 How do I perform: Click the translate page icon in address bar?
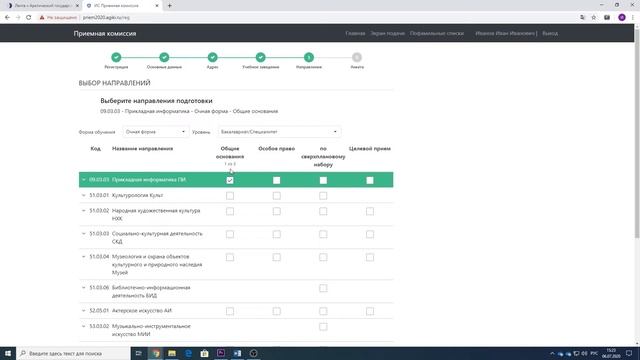(582, 18)
